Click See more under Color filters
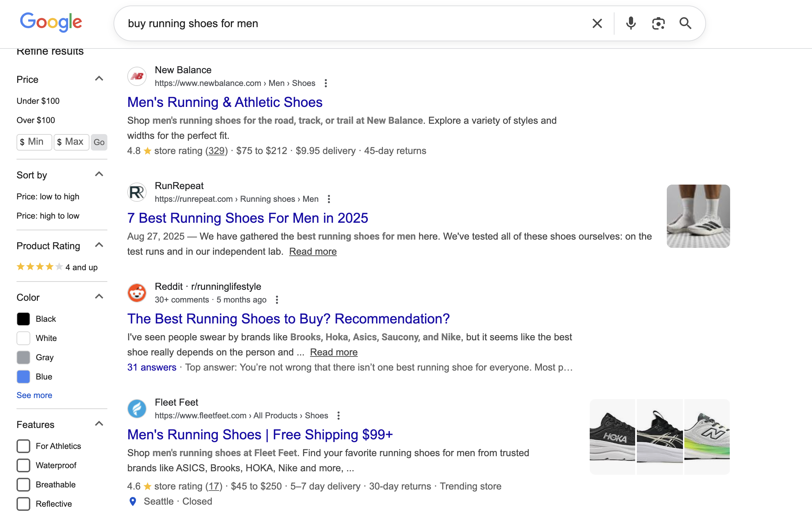The height and width of the screenshot is (517, 812). click(34, 395)
